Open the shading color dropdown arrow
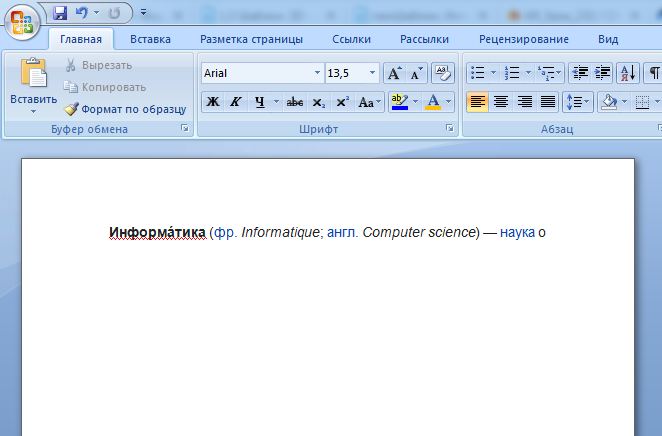 tap(624, 102)
